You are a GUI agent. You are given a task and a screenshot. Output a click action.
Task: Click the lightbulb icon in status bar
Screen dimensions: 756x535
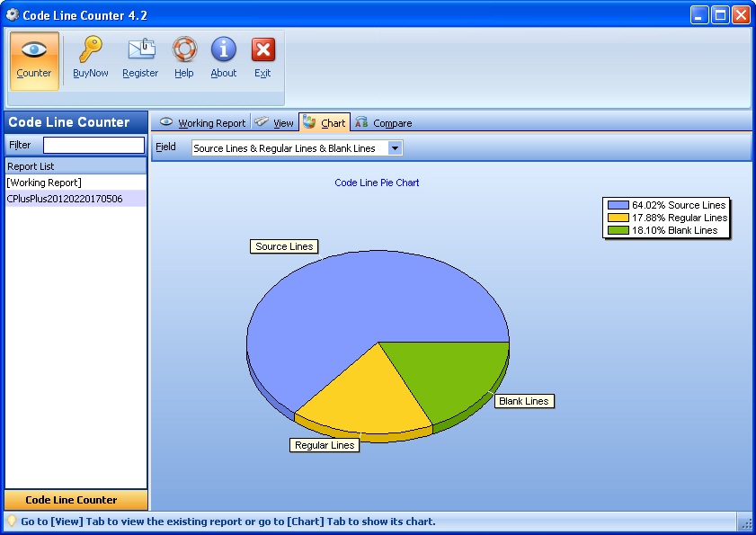coord(12,522)
